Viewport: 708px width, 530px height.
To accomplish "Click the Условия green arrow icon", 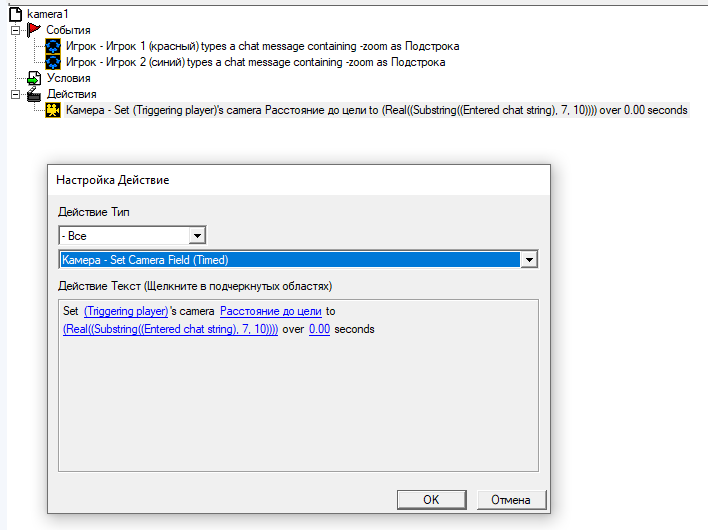I will (x=34, y=78).
